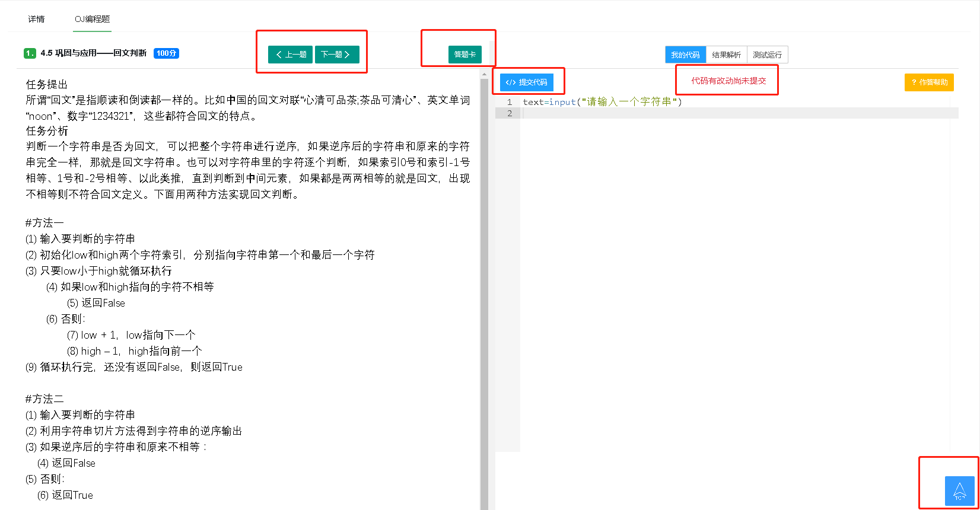The width and height of the screenshot is (980, 510).
Task: Go to next question with 下一题
Action: coord(336,55)
